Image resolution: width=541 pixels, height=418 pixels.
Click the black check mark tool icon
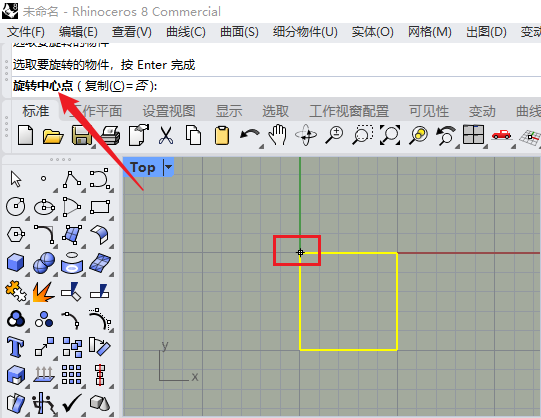click(72, 402)
